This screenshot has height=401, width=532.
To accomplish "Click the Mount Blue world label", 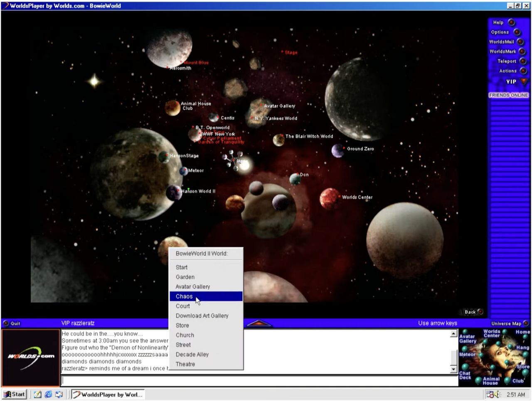I will 195,63.
